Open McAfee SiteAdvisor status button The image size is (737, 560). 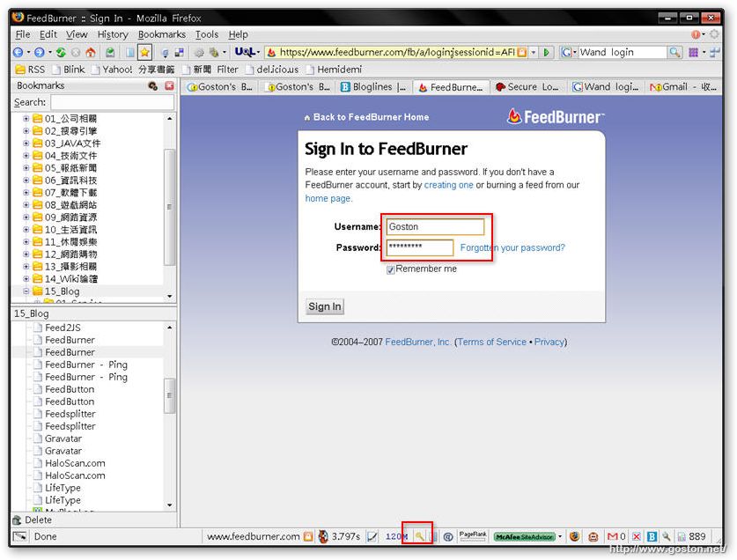click(x=525, y=536)
